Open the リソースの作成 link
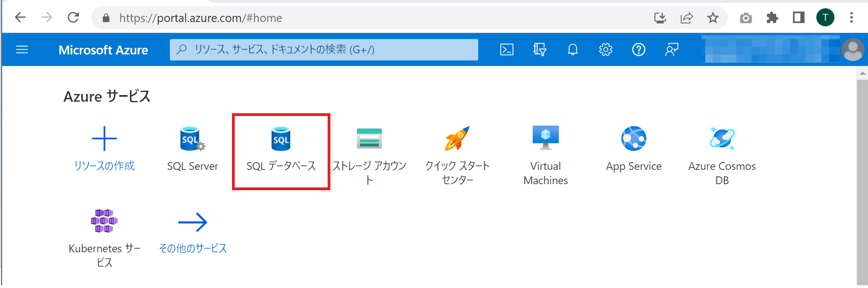Viewport: 868px width, 288px height. tap(104, 166)
